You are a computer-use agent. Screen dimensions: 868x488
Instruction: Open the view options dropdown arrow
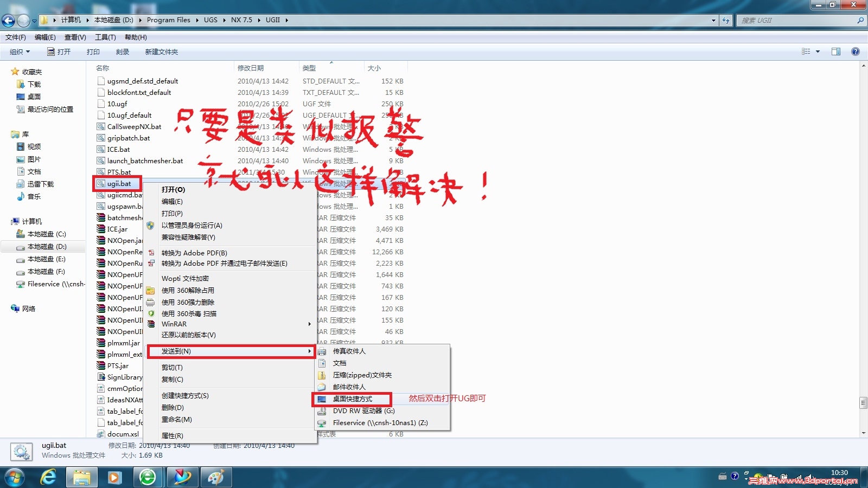(x=818, y=52)
